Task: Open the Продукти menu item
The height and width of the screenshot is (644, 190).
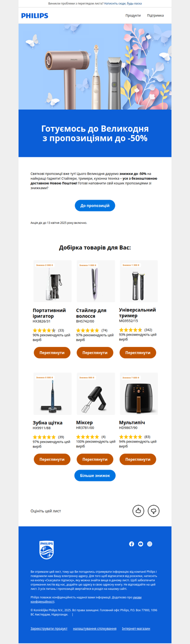Action: (x=133, y=16)
